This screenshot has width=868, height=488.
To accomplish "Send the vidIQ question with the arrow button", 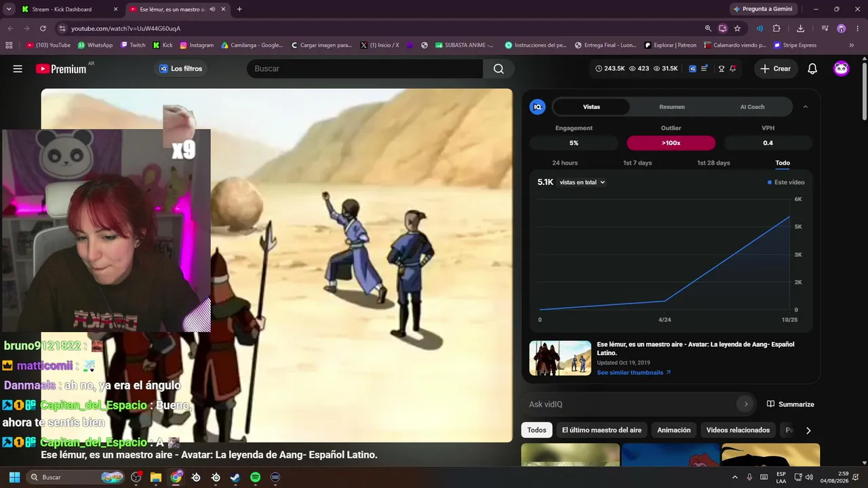I will [x=745, y=404].
